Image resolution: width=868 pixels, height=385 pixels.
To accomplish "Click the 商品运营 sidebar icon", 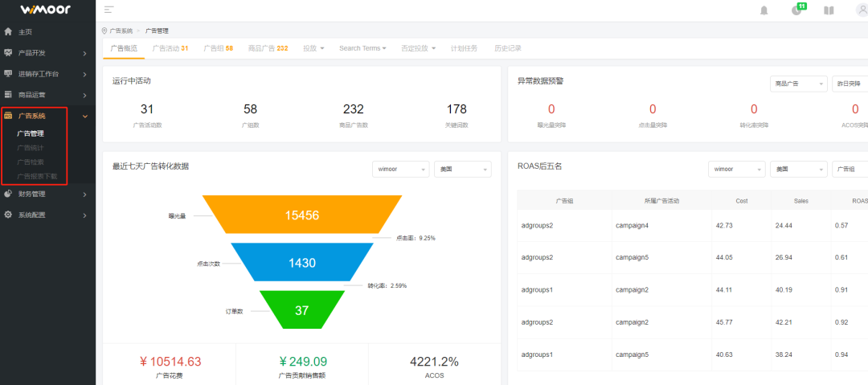I will 8,95.
